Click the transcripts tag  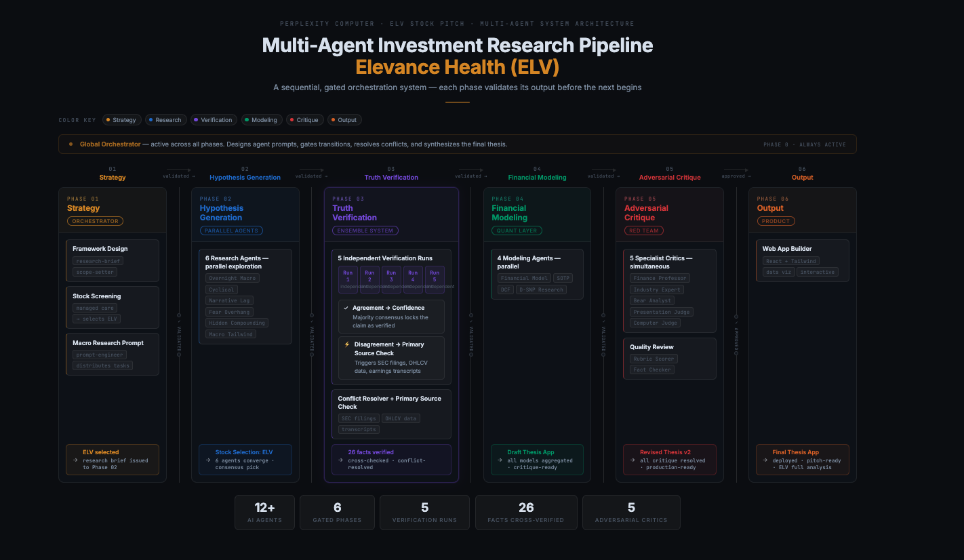tap(359, 429)
